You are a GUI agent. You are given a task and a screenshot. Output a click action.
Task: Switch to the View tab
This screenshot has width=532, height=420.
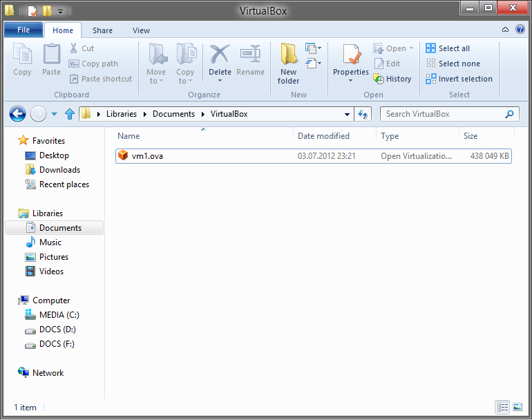tap(141, 30)
